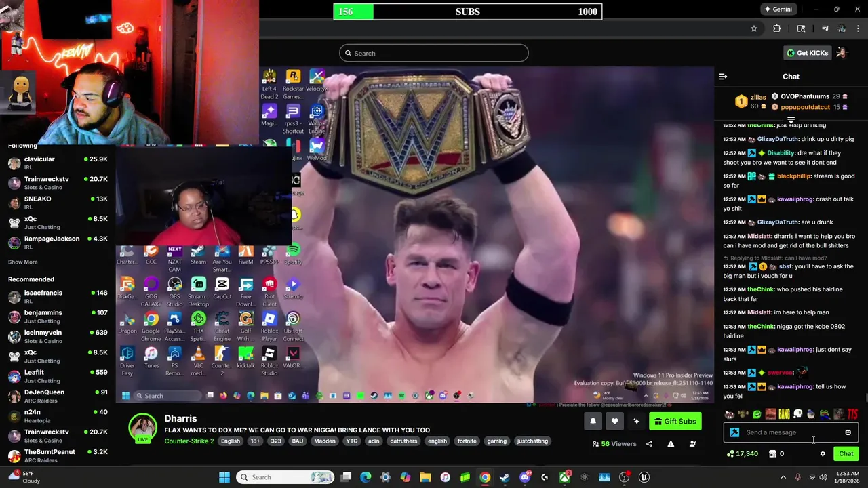Click the Chrome profile avatar
Viewport: 868px width, 488px height.
point(842,28)
